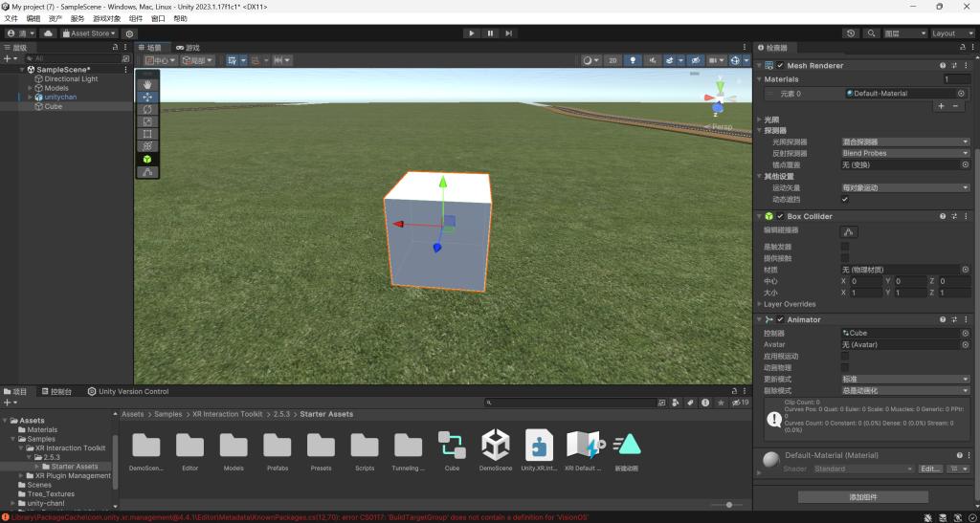Disable the Mesh Renderer component checkbox

780,66
